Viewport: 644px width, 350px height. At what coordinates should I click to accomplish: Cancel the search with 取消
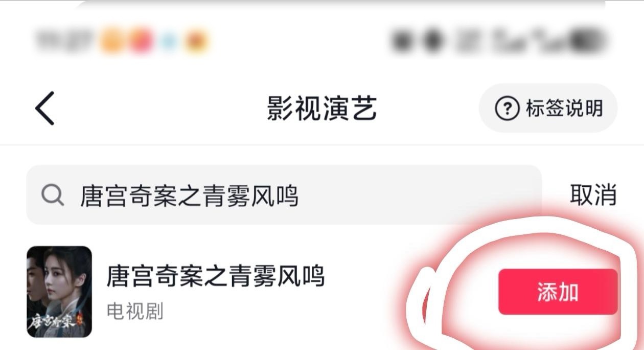[593, 195]
